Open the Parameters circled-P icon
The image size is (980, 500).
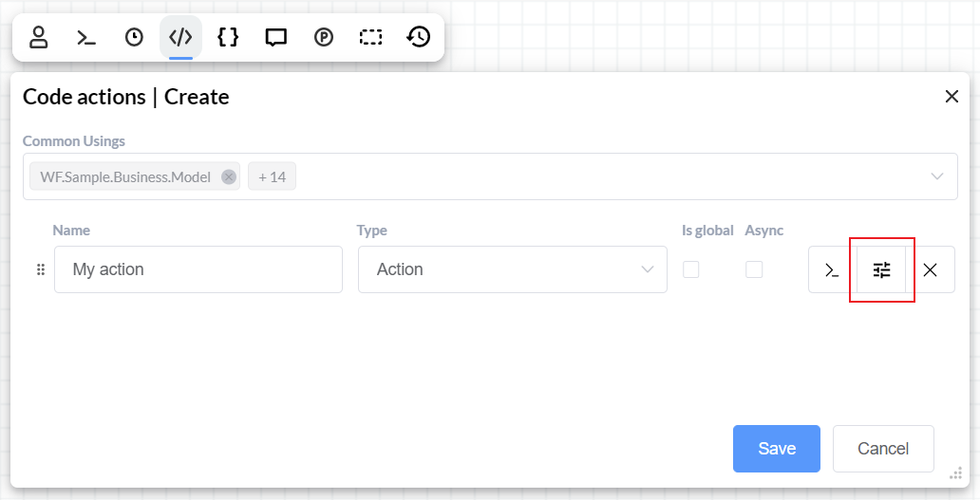click(324, 37)
